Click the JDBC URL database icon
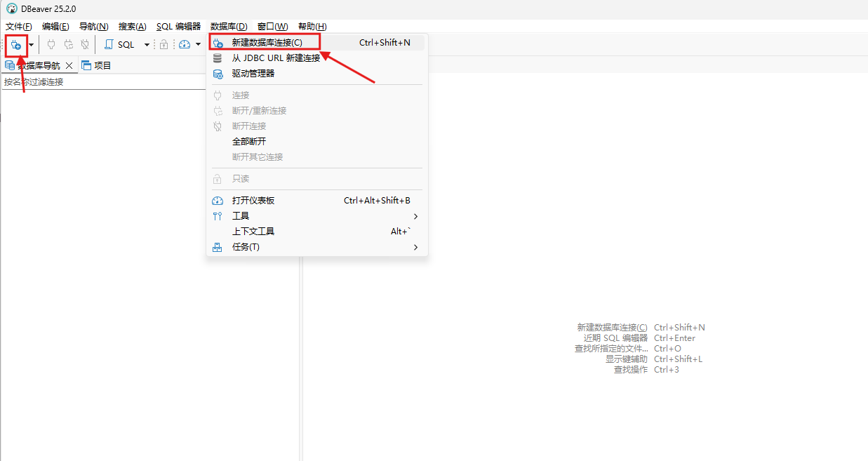 click(x=218, y=58)
